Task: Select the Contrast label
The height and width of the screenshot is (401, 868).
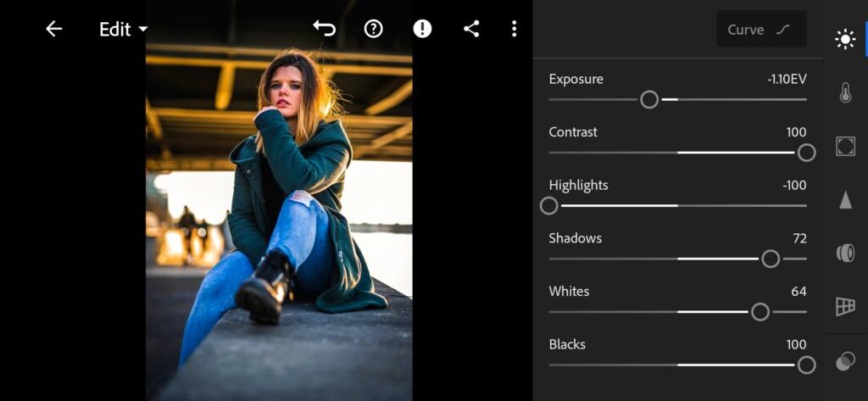Action: [x=573, y=131]
